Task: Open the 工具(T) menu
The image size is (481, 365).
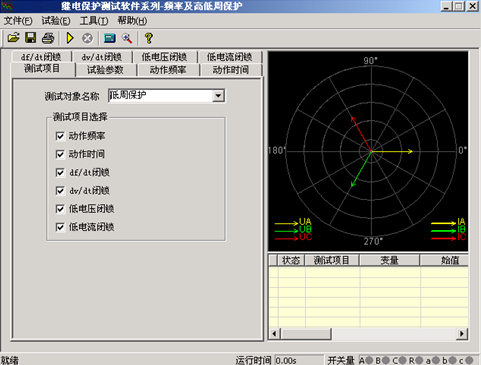Action: click(94, 21)
